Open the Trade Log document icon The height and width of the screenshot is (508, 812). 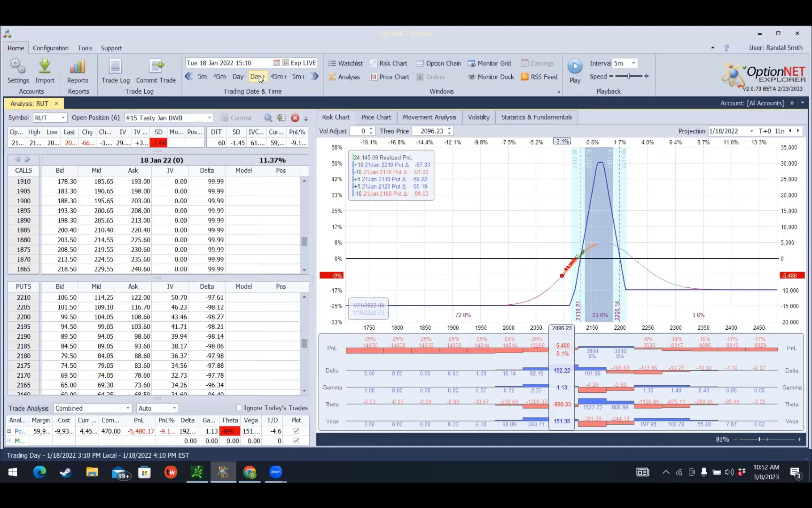coord(115,67)
